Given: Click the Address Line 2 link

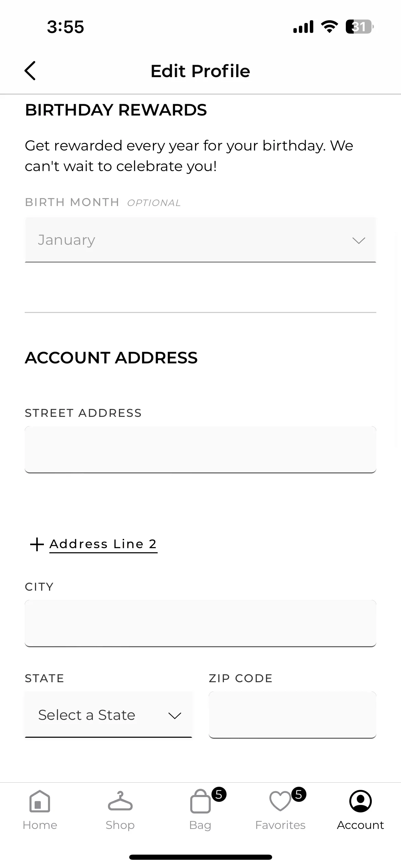Looking at the screenshot, I should [103, 544].
